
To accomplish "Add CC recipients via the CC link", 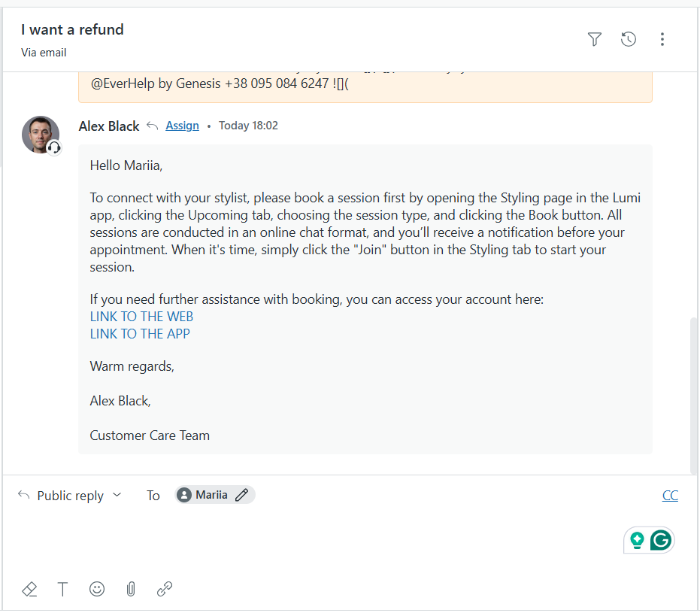I will [670, 495].
